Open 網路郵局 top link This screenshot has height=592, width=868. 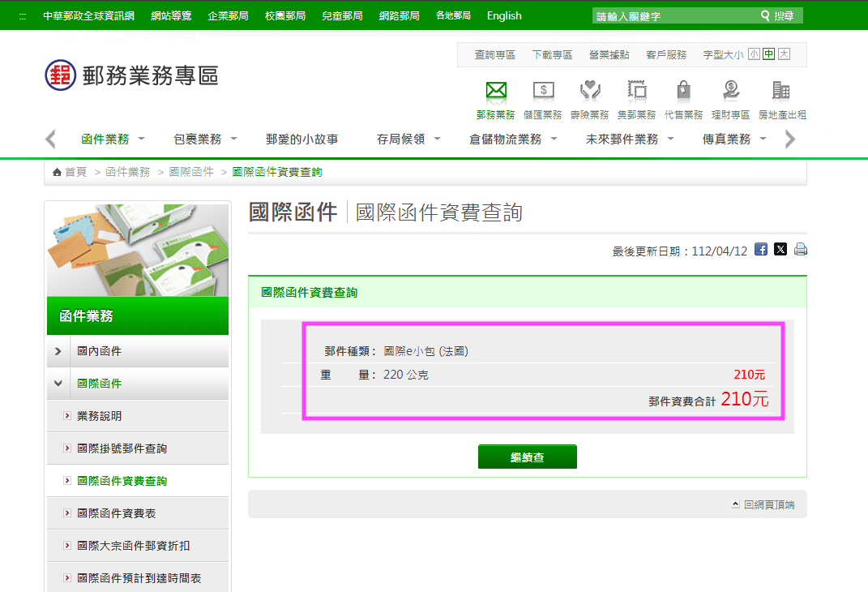click(x=399, y=16)
